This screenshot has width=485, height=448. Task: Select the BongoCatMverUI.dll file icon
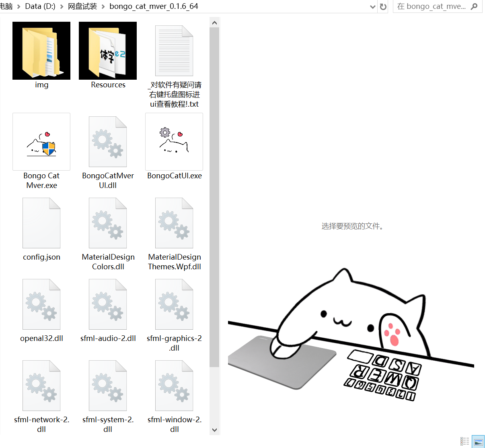pos(108,142)
